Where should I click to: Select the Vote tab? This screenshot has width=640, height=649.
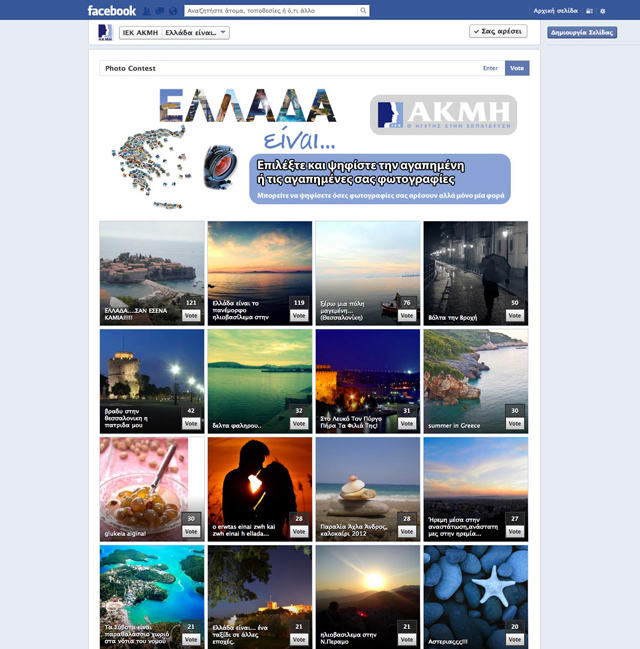(516, 68)
